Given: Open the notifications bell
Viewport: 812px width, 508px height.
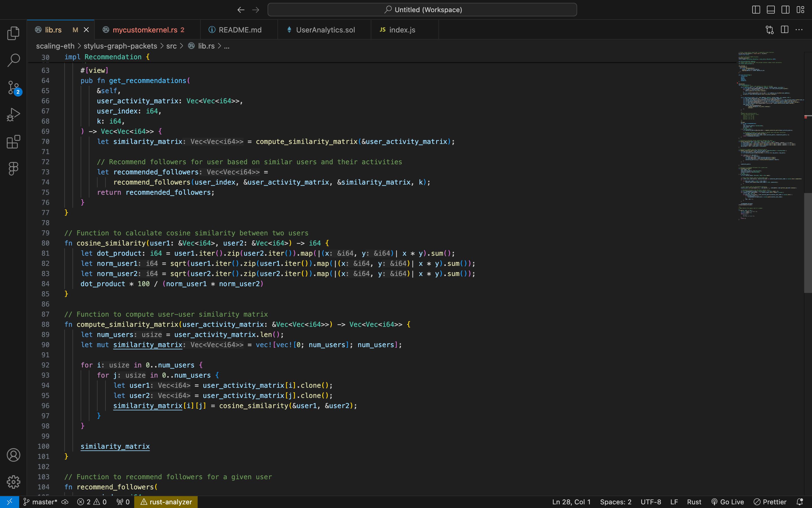Looking at the screenshot, I should (x=800, y=502).
